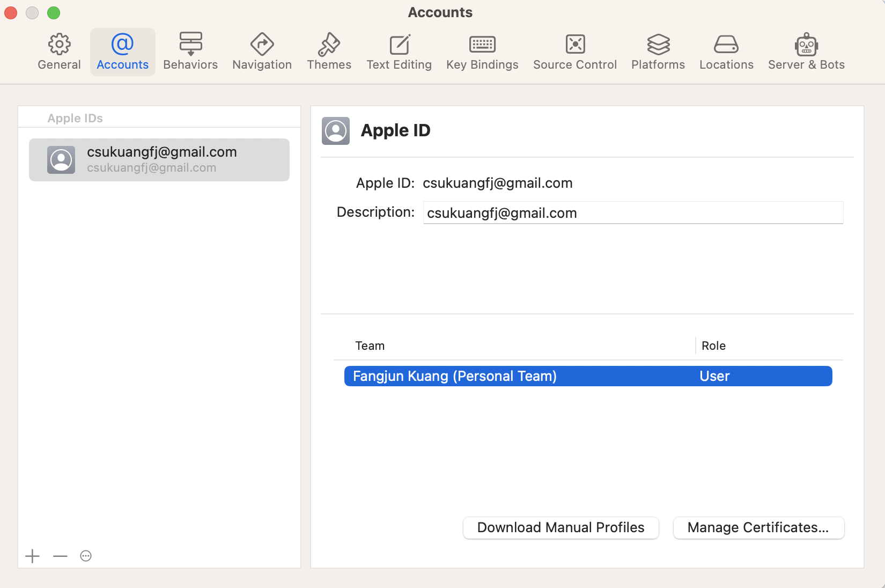Screen dimensions: 885x588
Task: Remove selected account with minus button
Action: (60, 556)
